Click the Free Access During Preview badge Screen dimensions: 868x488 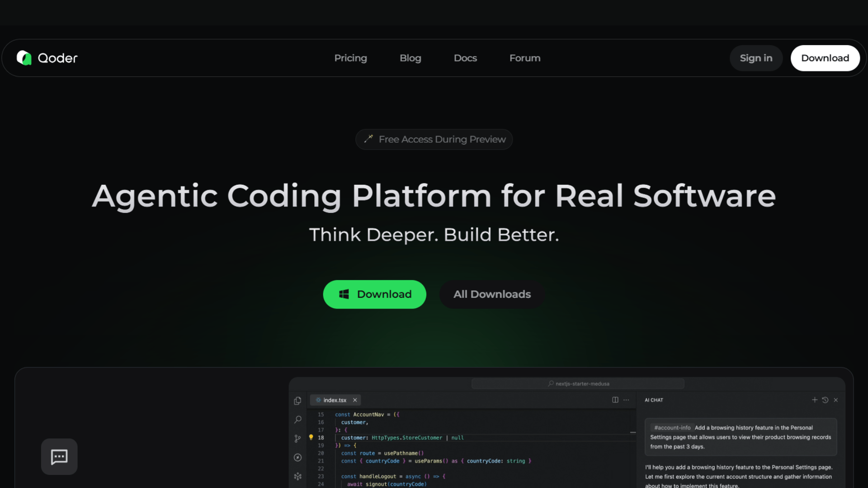pos(434,139)
